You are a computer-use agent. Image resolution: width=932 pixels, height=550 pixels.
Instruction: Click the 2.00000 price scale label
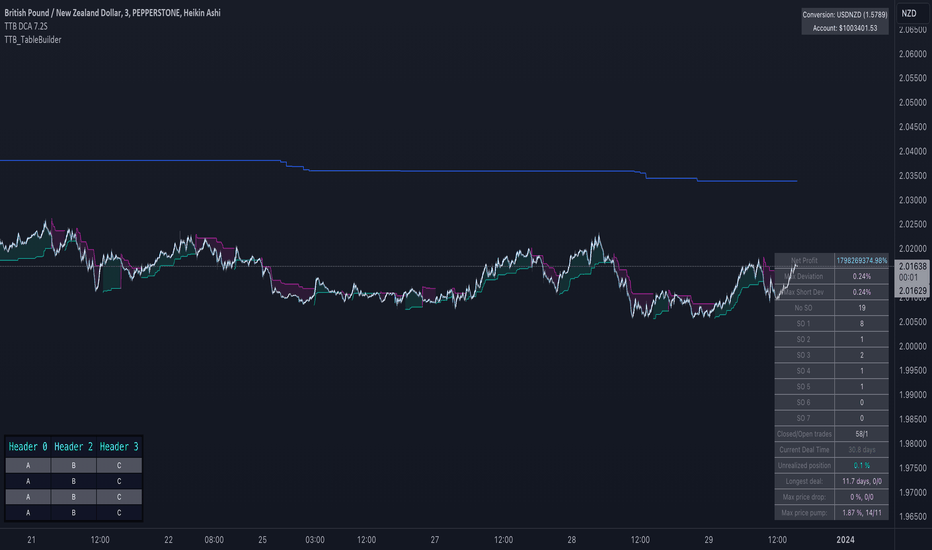[x=912, y=346]
